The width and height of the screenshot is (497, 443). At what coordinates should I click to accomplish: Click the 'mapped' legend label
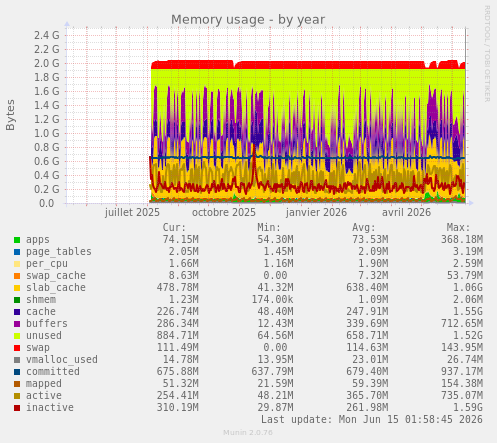[44, 384]
